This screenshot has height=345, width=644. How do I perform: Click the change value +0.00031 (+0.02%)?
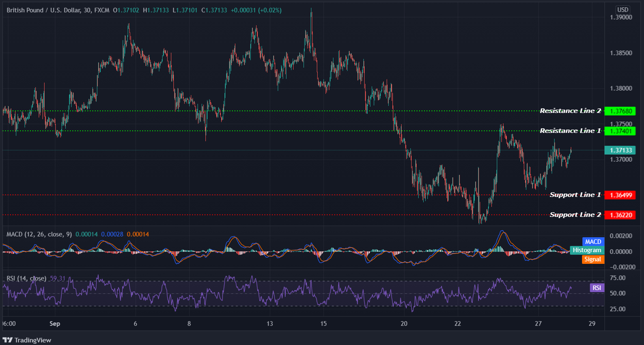(x=256, y=10)
